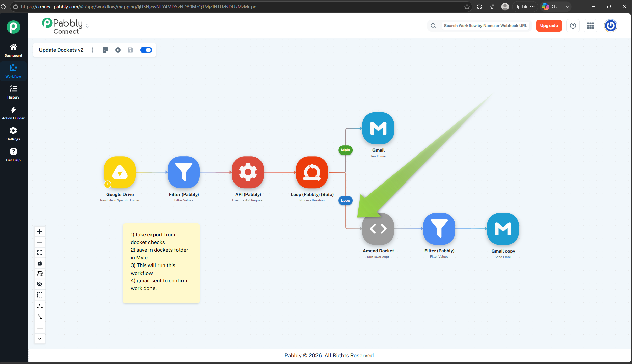The width and height of the screenshot is (632, 364).
Task: Open the Gmail copy node
Action: (503, 229)
